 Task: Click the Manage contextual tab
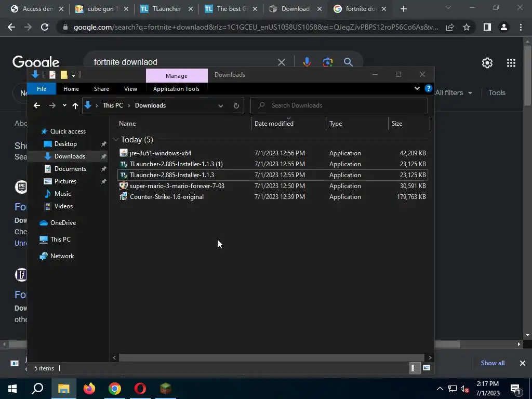tap(177, 76)
